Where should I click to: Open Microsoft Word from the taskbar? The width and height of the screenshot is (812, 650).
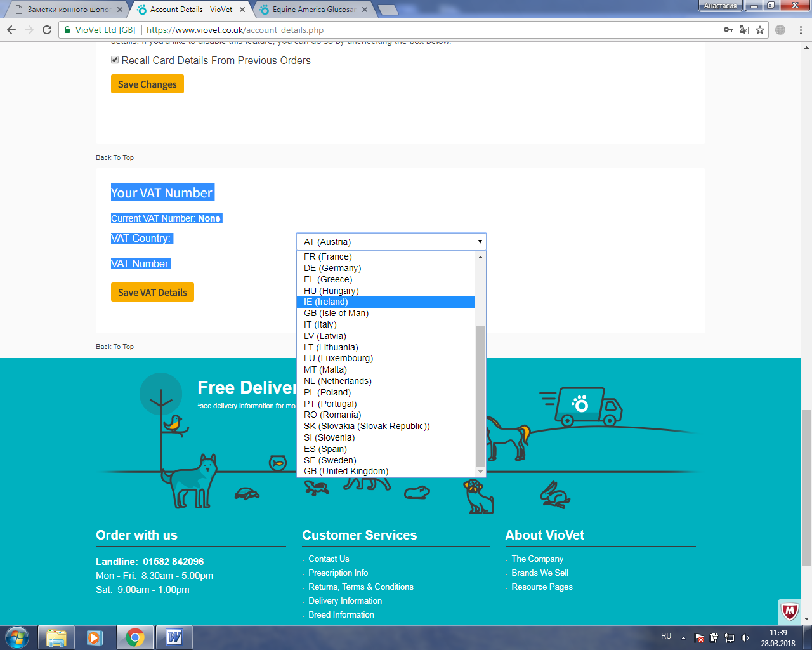(174, 637)
